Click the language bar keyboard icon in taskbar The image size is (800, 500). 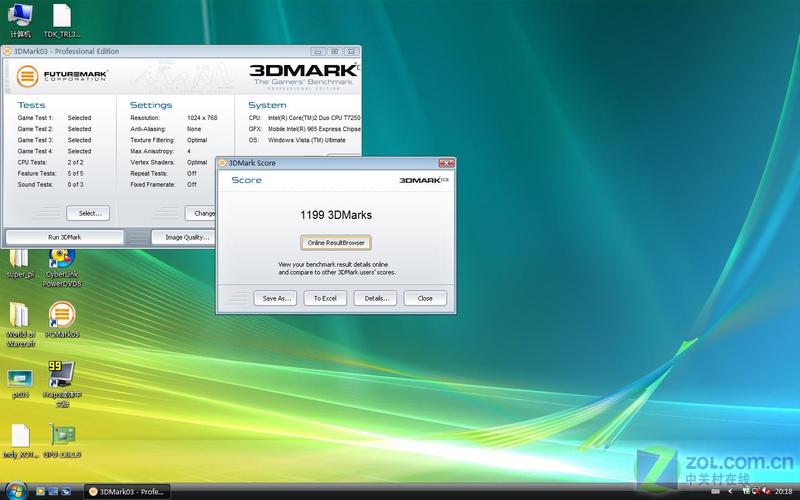[x=715, y=491]
